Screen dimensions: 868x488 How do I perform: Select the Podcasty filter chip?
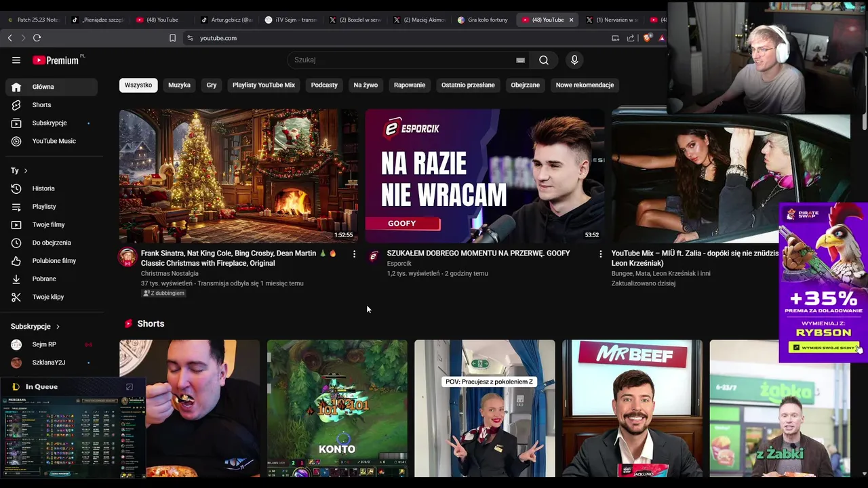click(324, 85)
